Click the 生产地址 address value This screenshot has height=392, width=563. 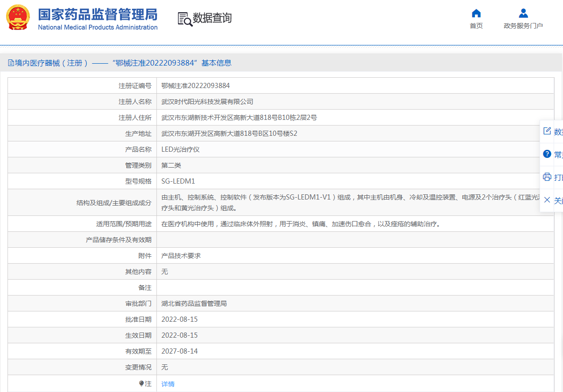coord(230,133)
